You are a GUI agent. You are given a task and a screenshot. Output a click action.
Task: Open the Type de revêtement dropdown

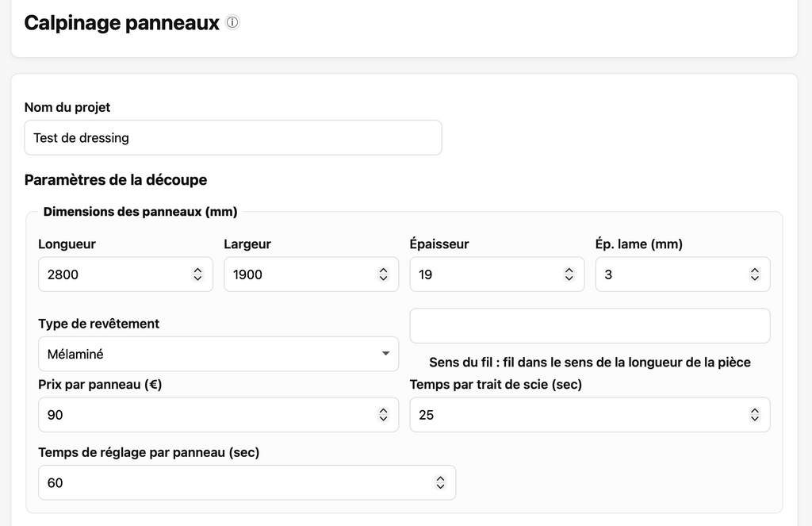[x=218, y=354]
